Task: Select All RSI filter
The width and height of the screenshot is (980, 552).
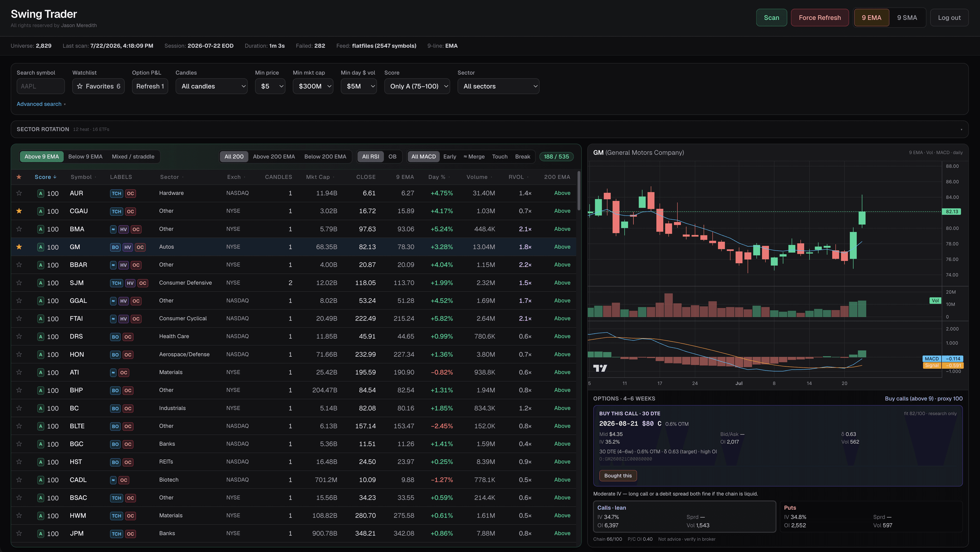Action: tap(370, 157)
